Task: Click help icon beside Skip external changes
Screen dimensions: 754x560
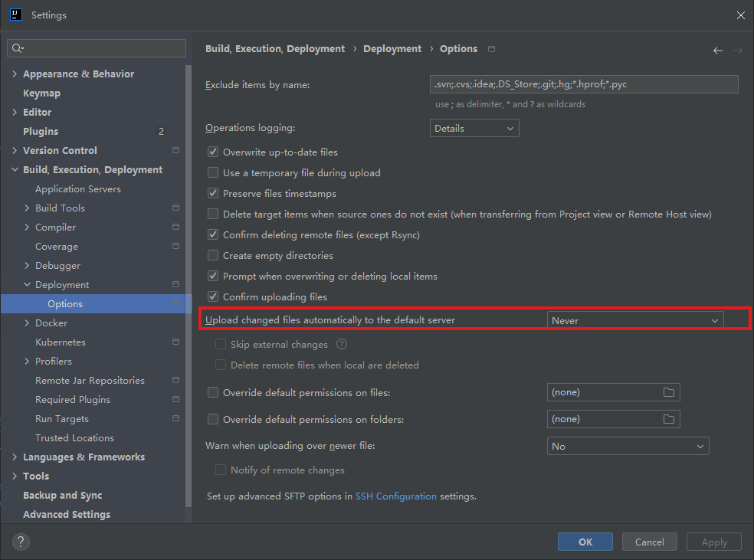Action: click(342, 345)
